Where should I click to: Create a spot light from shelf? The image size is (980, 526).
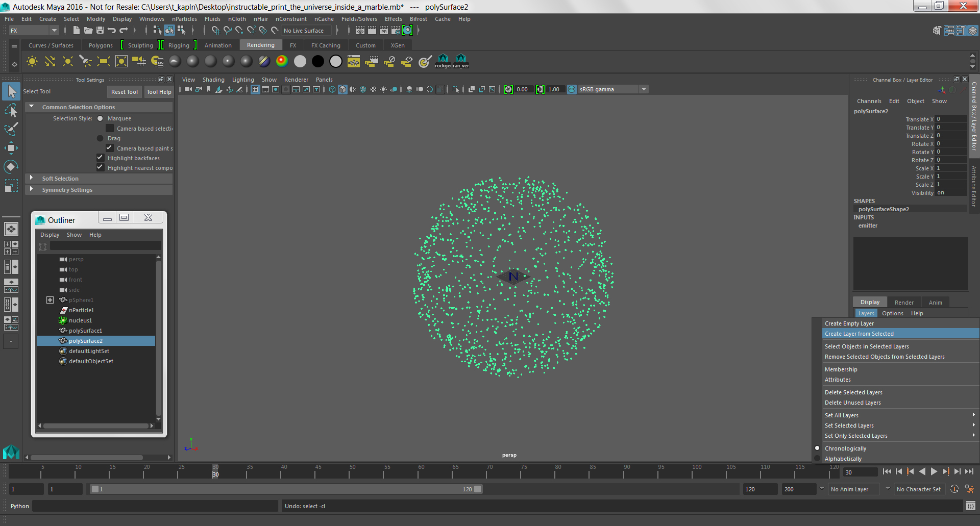tap(85, 61)
